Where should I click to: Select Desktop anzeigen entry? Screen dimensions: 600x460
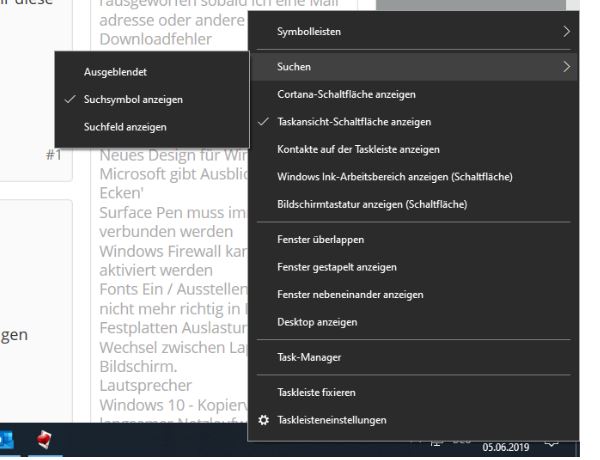pyautogui.click(x=415, y=322)
